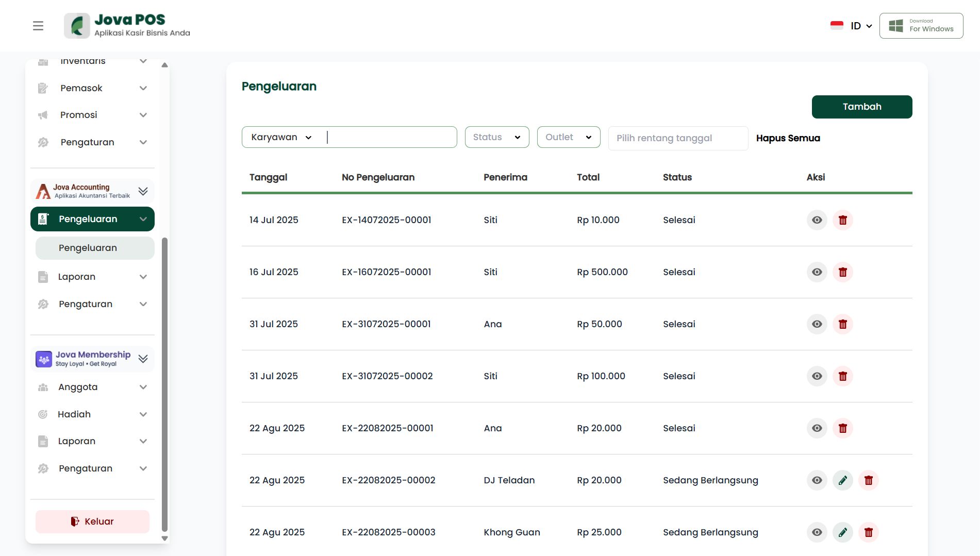This screenshot has width=980, height=556.
Task: Open the Outlet filter dropdown
Action: tap(568, 137)
